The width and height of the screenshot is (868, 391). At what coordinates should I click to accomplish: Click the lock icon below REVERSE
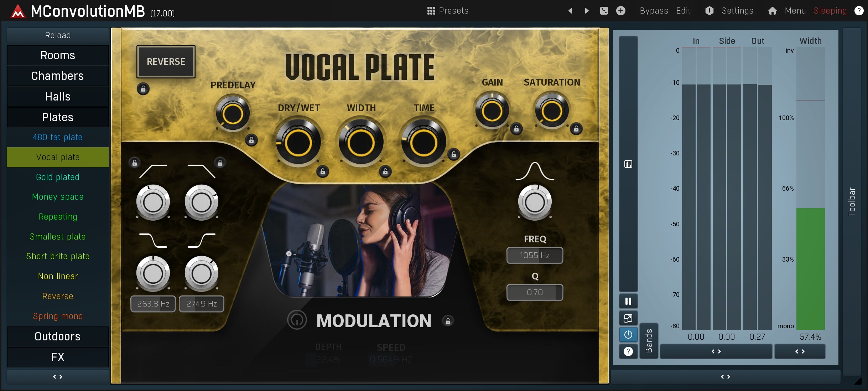click(143, 89)
